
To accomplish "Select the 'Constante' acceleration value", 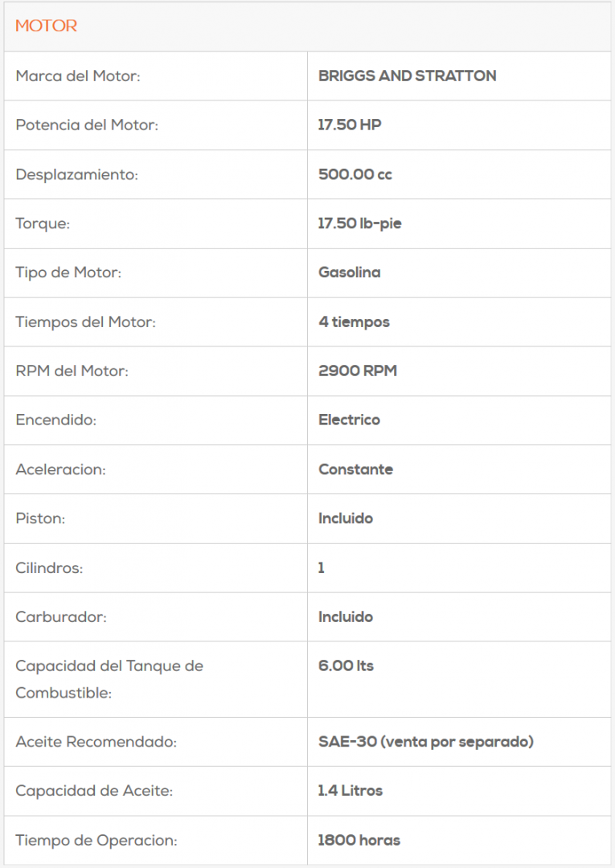I will pos(355,469).
